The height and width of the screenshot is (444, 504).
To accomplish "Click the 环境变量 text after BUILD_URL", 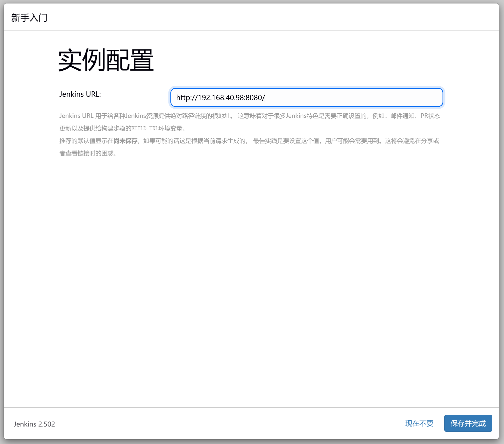I will tap(170, 128).
